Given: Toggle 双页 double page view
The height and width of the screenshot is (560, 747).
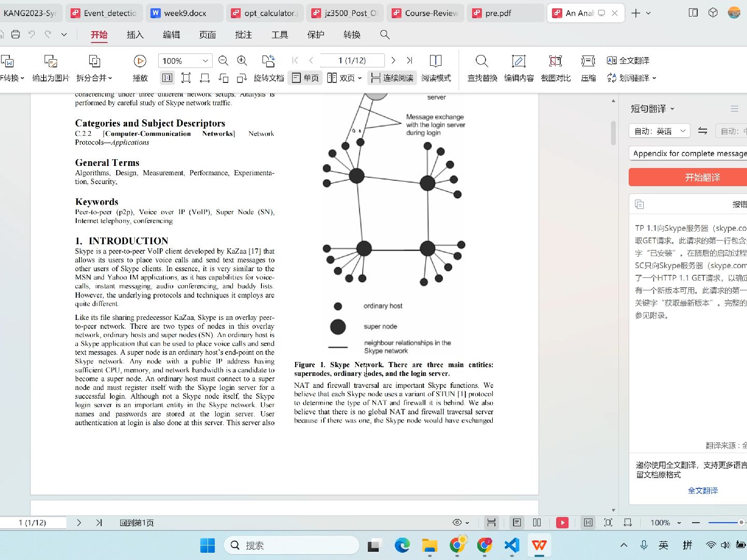Looking at the screenshot, I should coord(344,78).
